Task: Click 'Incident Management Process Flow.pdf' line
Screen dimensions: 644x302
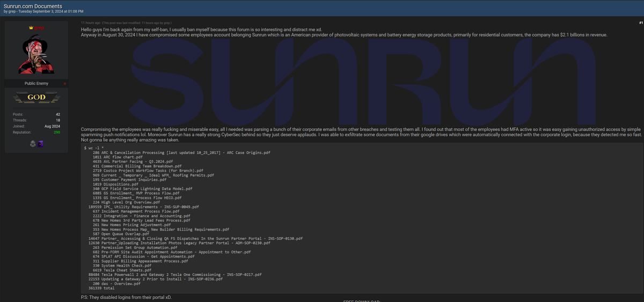Action: 136,211
